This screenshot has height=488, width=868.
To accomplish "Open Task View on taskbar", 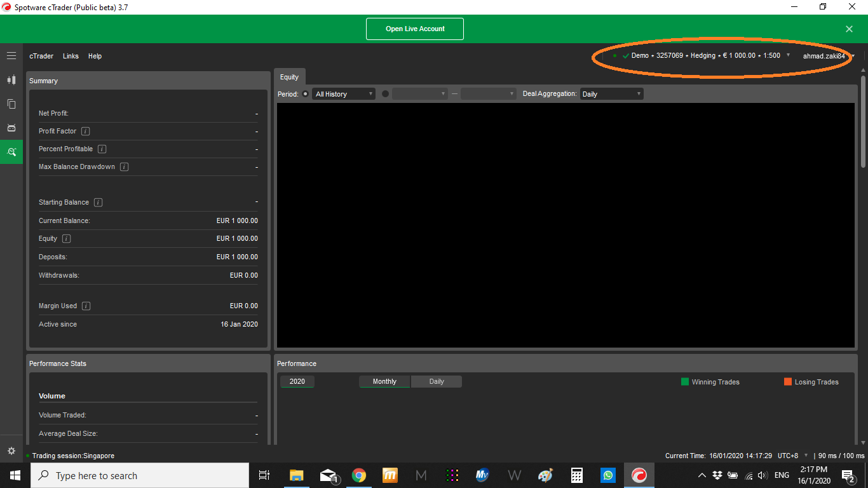I will [264, 475].
